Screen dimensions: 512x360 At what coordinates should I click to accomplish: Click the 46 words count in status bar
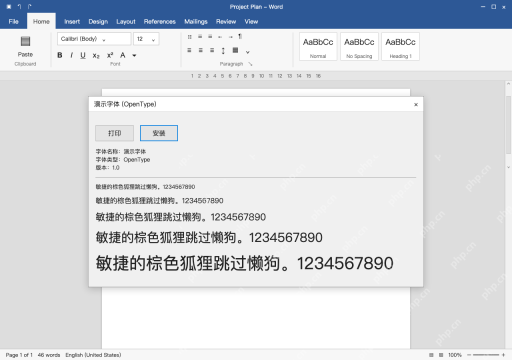coord(49,355)
